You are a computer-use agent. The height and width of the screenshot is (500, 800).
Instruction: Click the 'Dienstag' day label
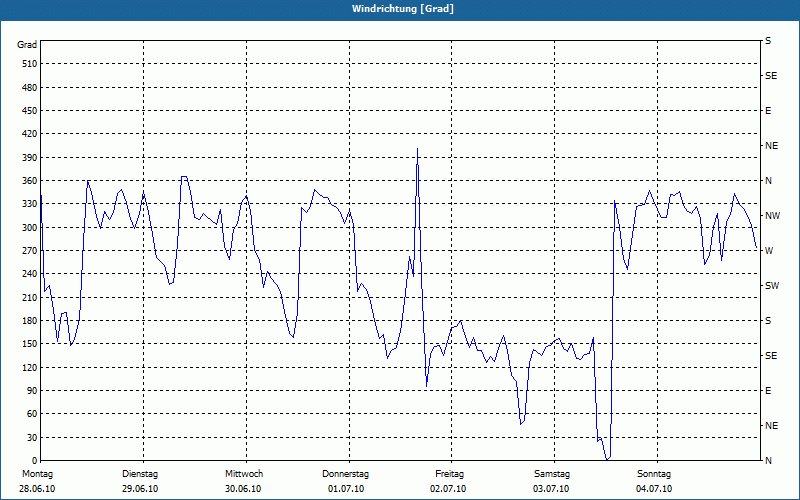point(140,474)
